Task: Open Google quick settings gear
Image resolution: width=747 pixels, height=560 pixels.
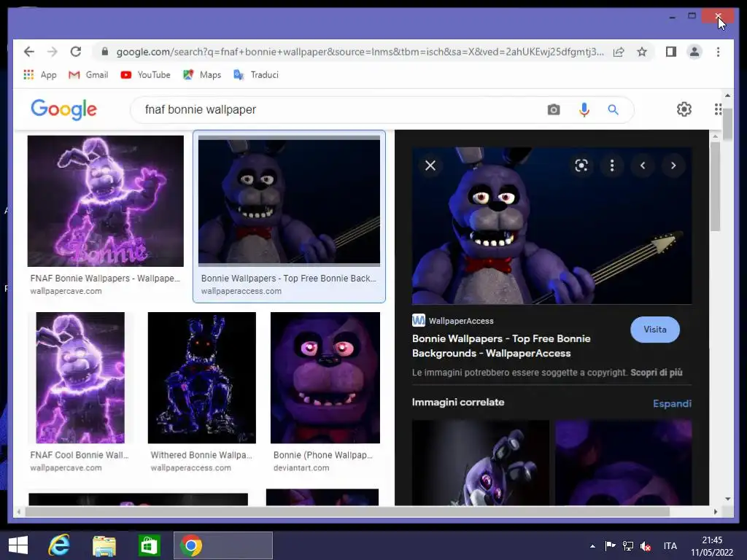Action: 684,109
